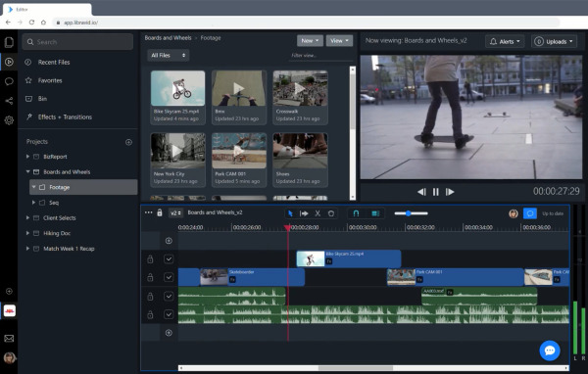Select the track-select forward arrow tool
Viewport: 588px width, 374px height.
(304, 213)
